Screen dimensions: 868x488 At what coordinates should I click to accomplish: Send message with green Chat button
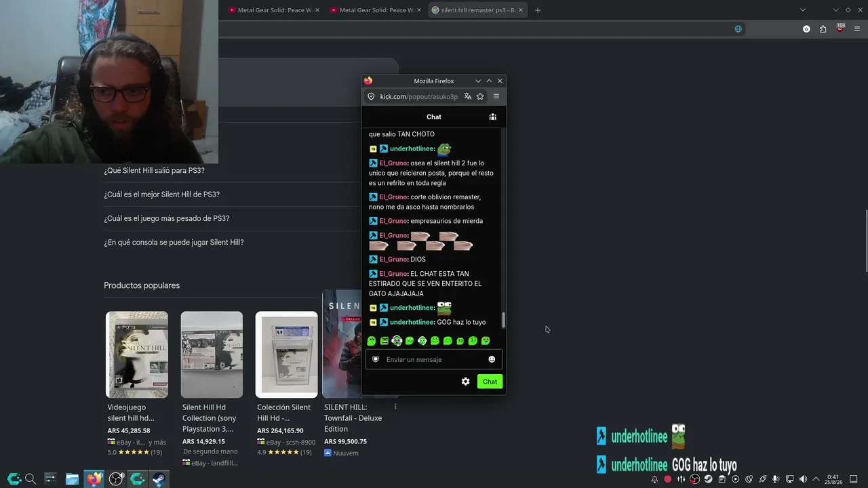pos(490,382)
